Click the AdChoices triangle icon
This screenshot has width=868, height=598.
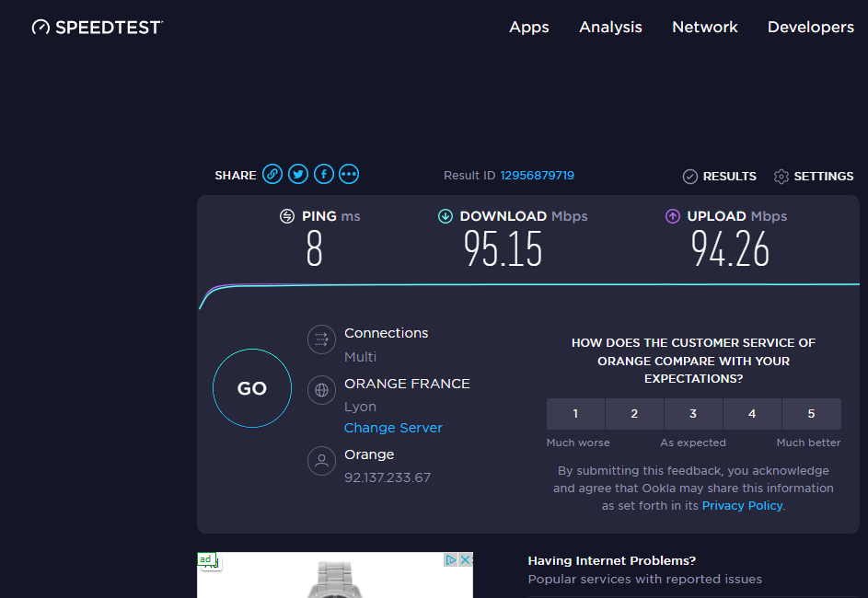pyautogui.click(x=451, y=560)
